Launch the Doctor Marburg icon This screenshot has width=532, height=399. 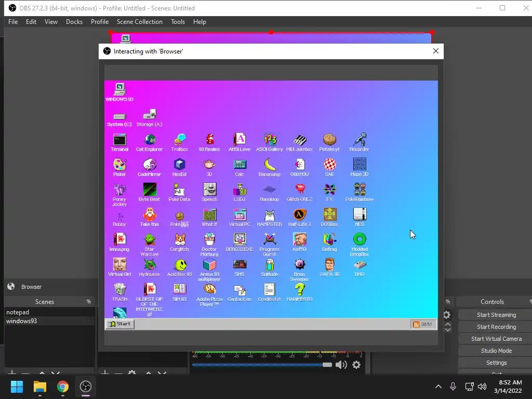tap(209, 245)
